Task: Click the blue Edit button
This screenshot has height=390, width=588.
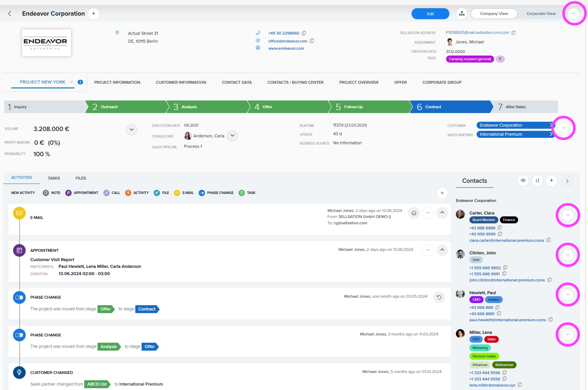Action: coord(430,14)
